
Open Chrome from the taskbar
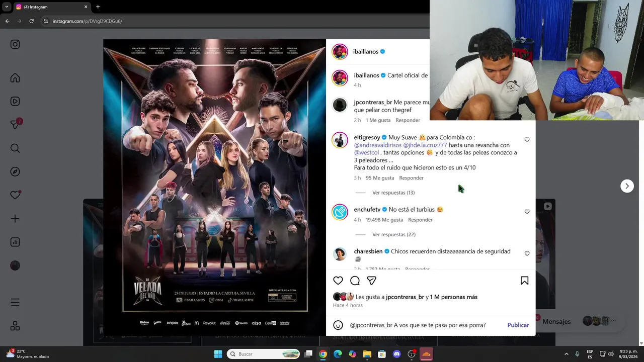click(323, 354)
